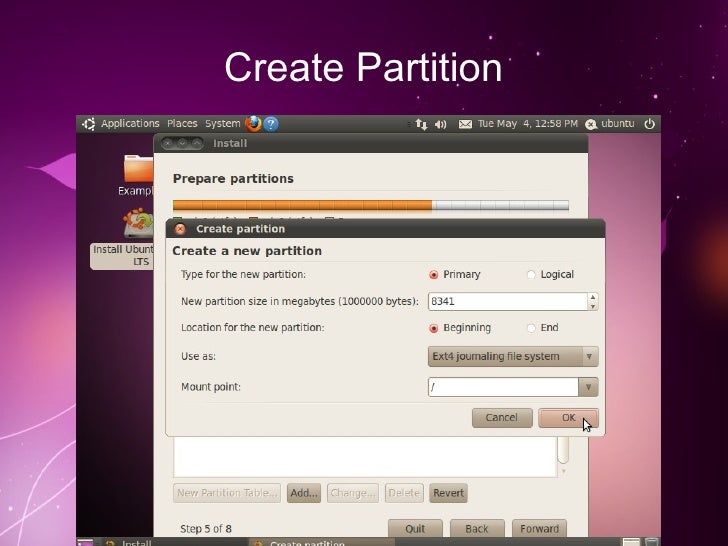The height and width of the screenshot is (546, 728).
Task: Click the Delete button in Install window
Action: [404, 493]
